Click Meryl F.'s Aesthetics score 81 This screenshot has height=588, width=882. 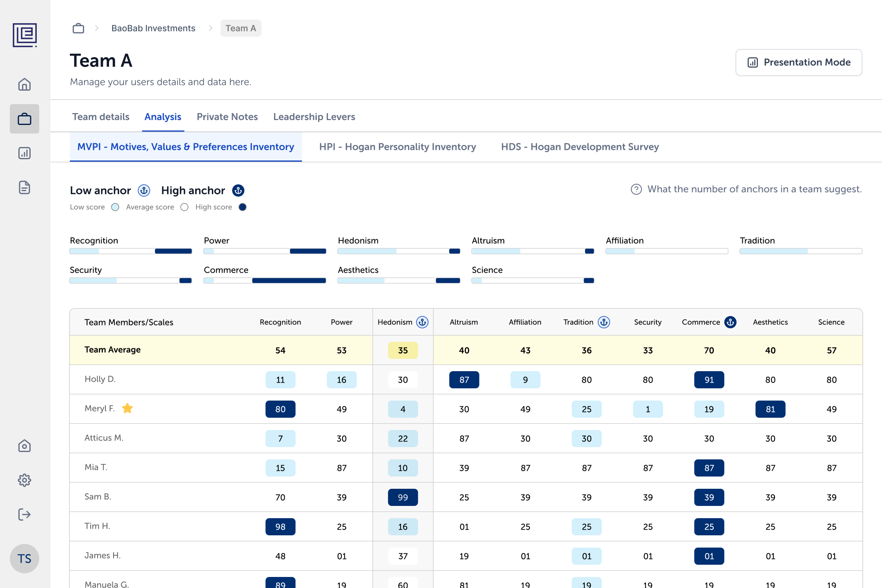(x=771, y=409)
